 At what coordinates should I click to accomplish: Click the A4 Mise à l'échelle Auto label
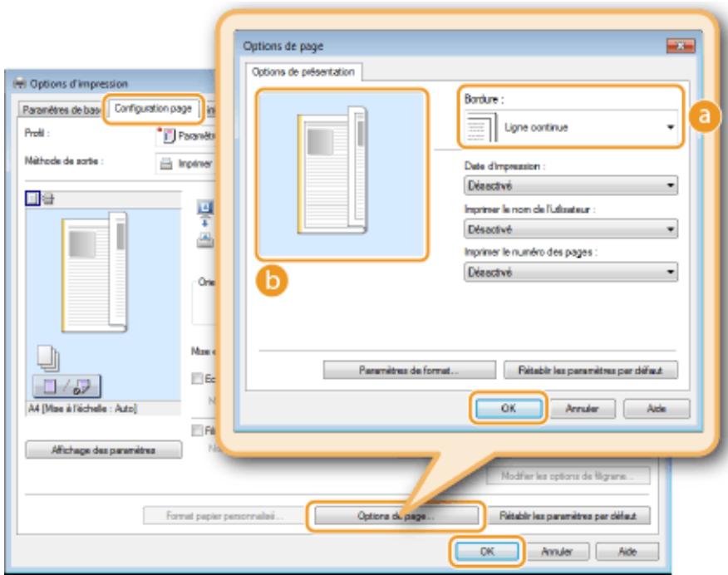tap(82, 408)
